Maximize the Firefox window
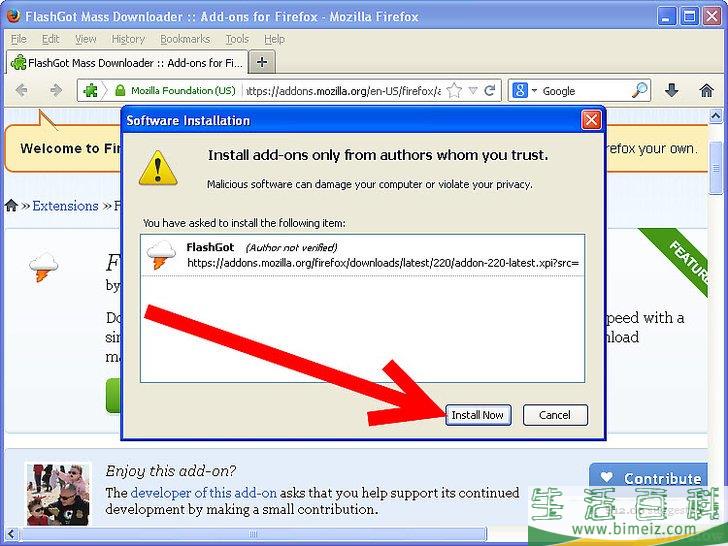Screen dimensions: 728x546 (690, 17)
